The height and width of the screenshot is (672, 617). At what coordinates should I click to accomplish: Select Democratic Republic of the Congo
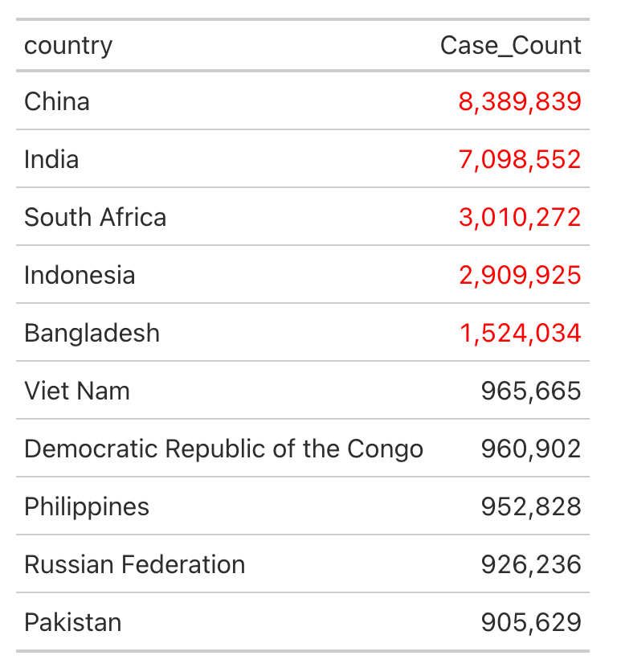pos(223,449)
